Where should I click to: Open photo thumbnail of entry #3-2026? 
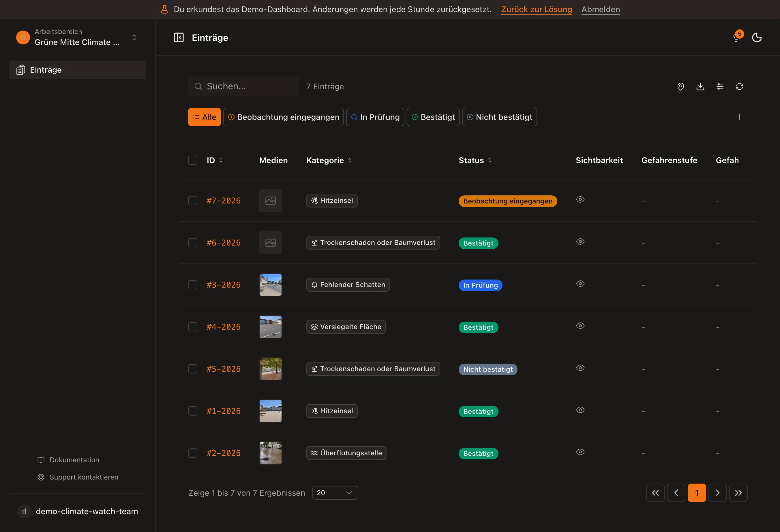tap(271, 285)
